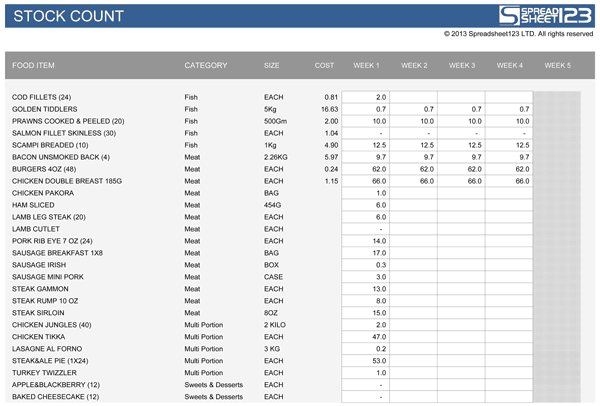Click SALMON FILLET SKINLESS (30) item
Image resolution: width=600 pixels, height=406 pixels.
coord(64,133)
